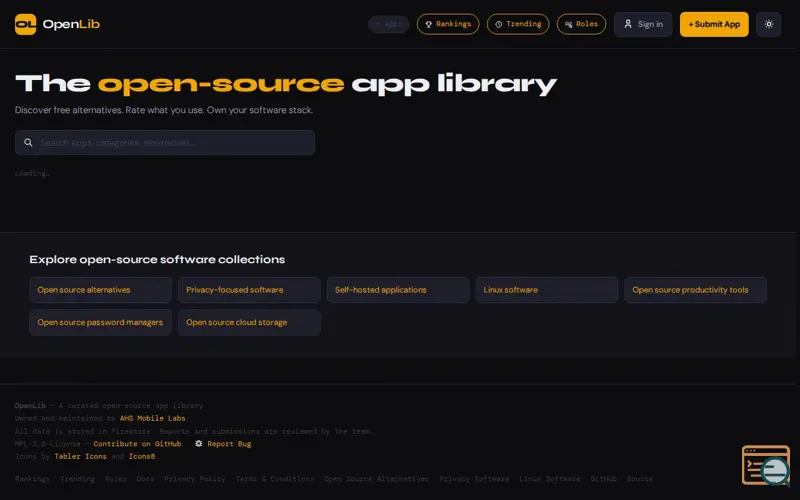Click the footer GitHub link
Image resolution: width=800 pixels, height=500 pixels.
604,479
